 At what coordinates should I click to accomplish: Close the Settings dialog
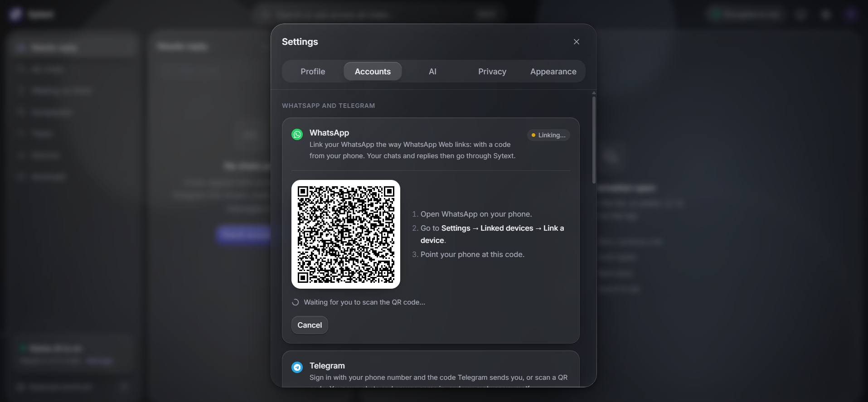coord(577,42)
